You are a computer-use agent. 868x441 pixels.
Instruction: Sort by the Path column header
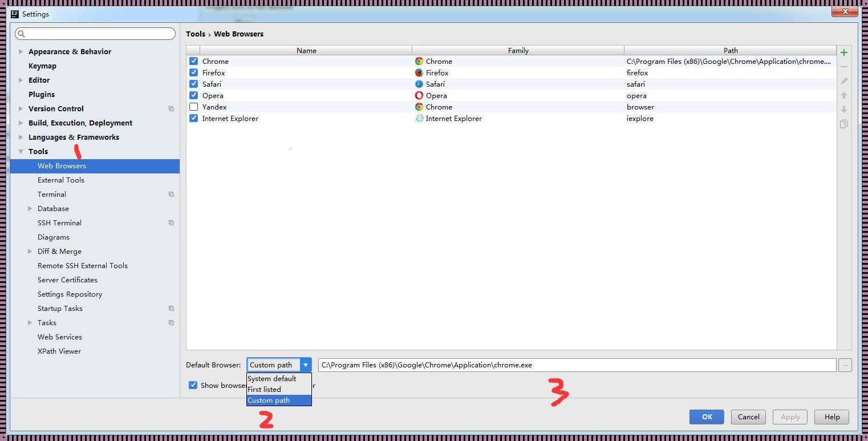[x=731, y=50]
